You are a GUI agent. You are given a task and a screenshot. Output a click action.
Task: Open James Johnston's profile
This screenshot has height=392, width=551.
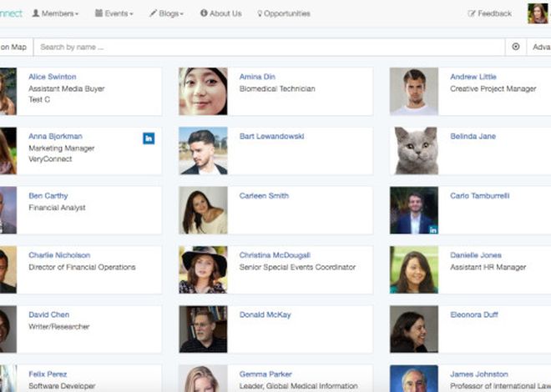tap(479, 374)
